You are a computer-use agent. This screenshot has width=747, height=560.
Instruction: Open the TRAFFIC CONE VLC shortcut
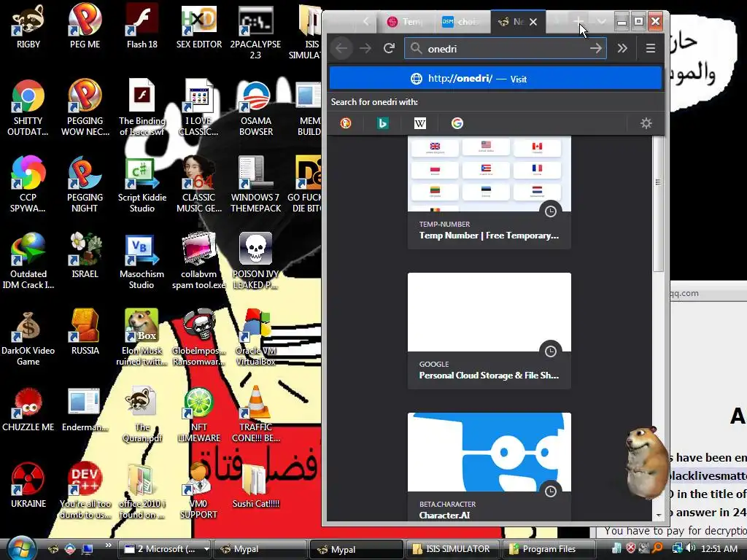[256, 415]
